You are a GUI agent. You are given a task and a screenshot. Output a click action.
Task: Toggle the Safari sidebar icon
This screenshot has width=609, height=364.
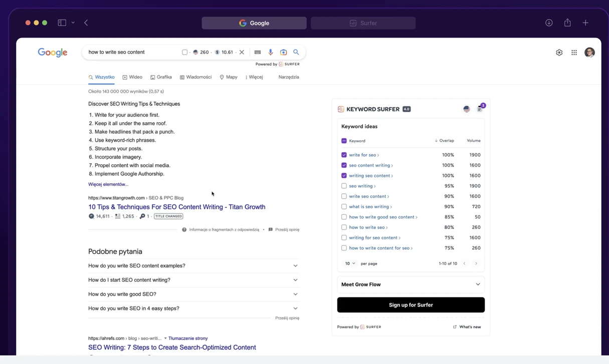tap(62, 23)
